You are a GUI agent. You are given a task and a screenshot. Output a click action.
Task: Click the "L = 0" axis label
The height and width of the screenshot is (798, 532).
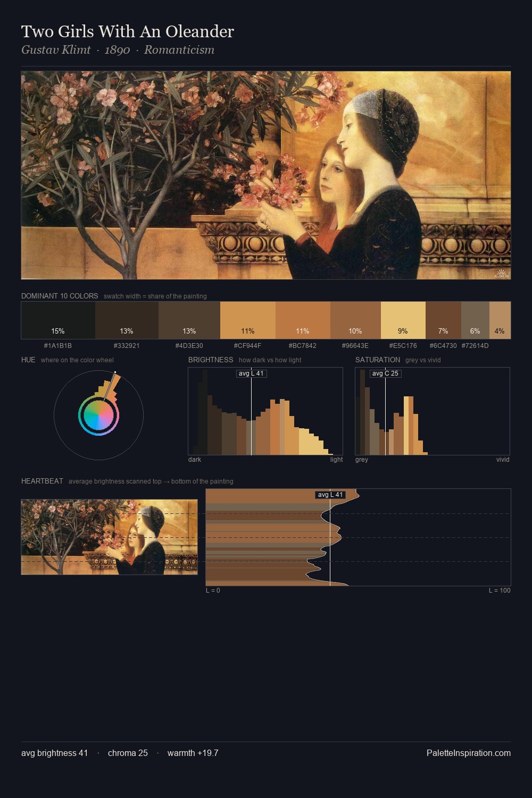[x=213, y=591]
